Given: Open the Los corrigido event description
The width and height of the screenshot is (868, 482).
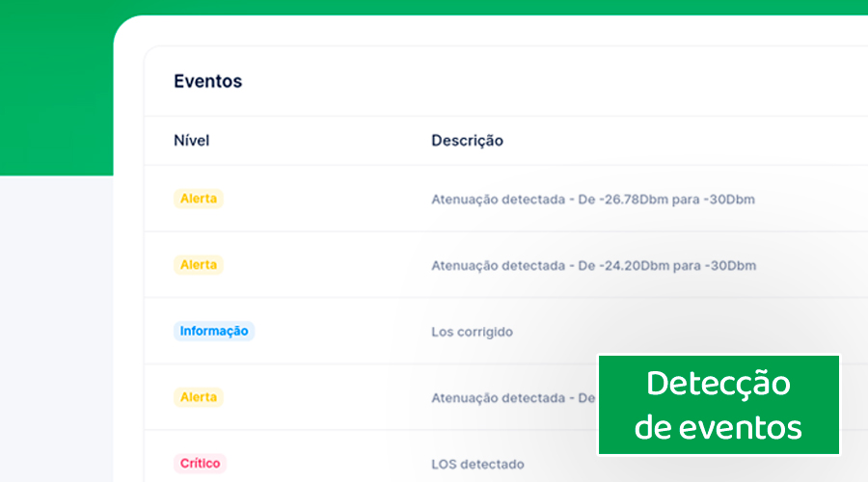Looking at the screenshot, I should point(472,332).
